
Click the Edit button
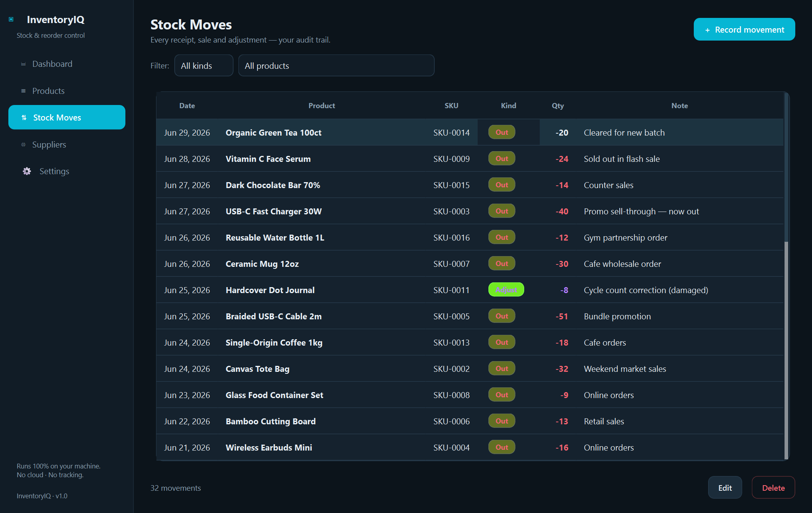coord(725,488)
